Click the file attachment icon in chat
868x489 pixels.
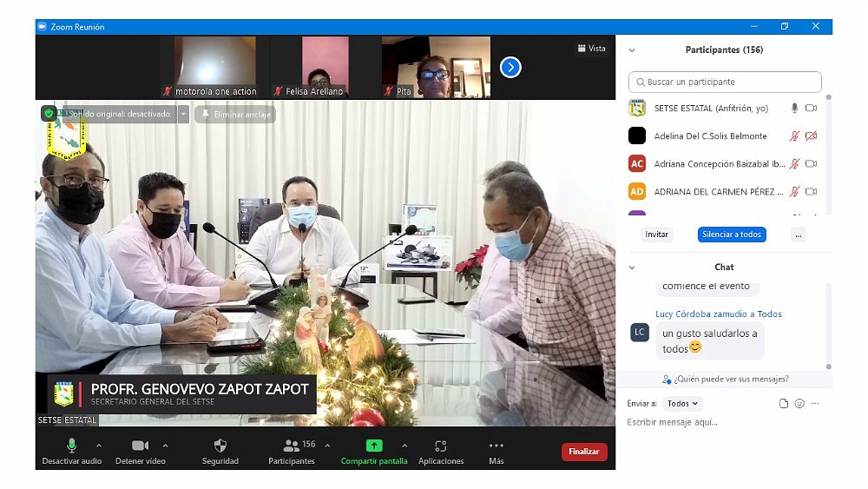(784, 404)
